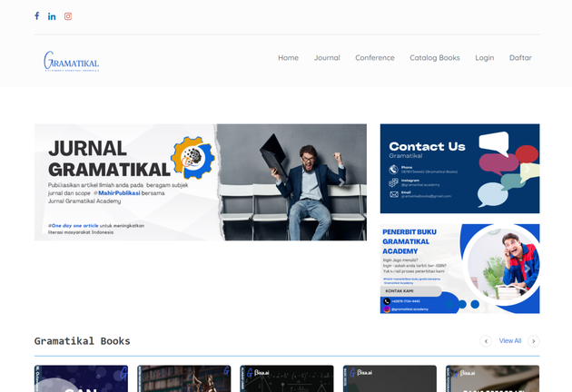Click the gear logo on Jurnal banner

tap(192, 158)
